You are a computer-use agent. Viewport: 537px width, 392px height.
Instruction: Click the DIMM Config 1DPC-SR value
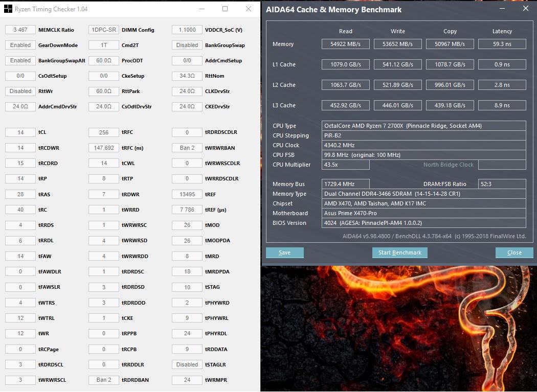coord(103,30)
